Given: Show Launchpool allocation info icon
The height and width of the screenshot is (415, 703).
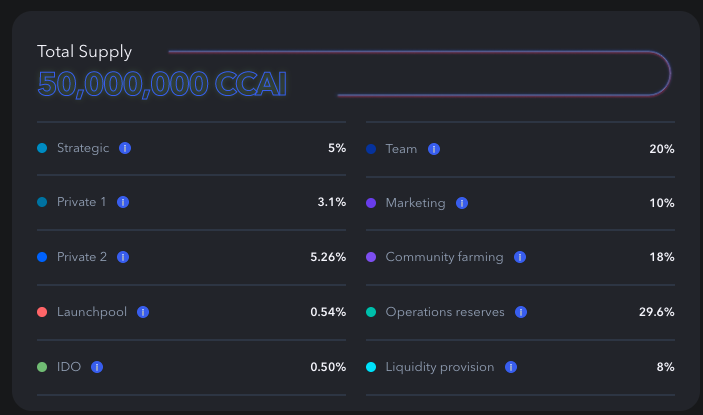Looking at the screenshot, I should click(x=143, y=312).
